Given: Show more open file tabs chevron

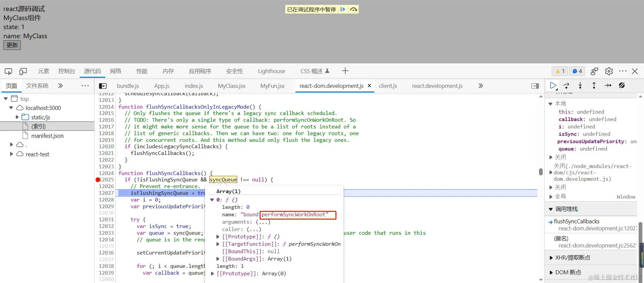Looking at the screenshot, I should click(481, 86).
